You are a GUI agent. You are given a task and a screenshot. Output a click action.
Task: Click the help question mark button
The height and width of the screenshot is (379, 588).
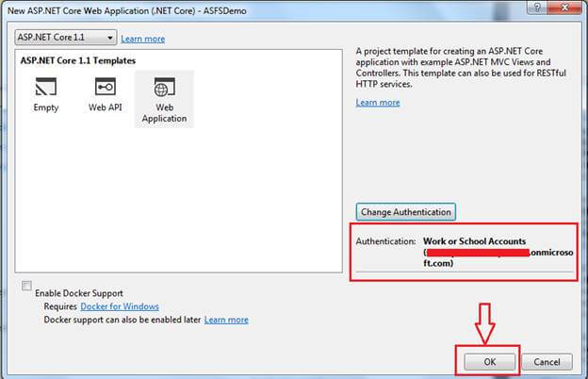(537, 8)
